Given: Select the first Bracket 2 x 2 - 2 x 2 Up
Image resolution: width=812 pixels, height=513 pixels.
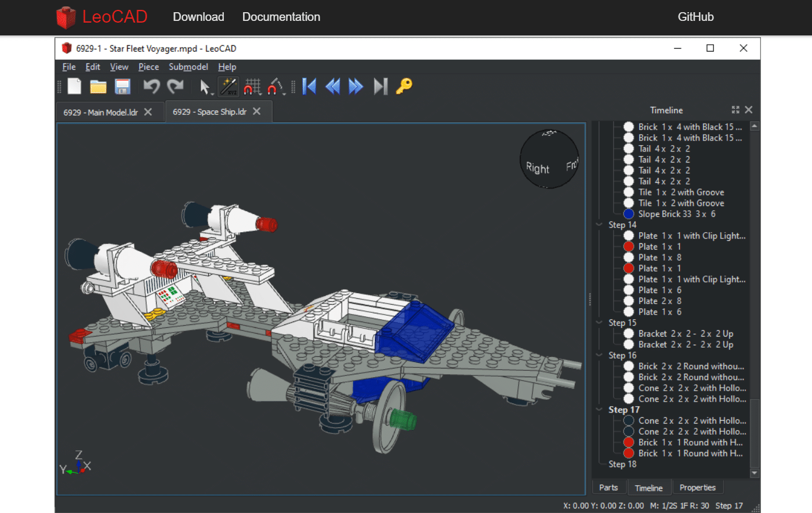Looking at the screenshot, I should click(x=686, y=334).
